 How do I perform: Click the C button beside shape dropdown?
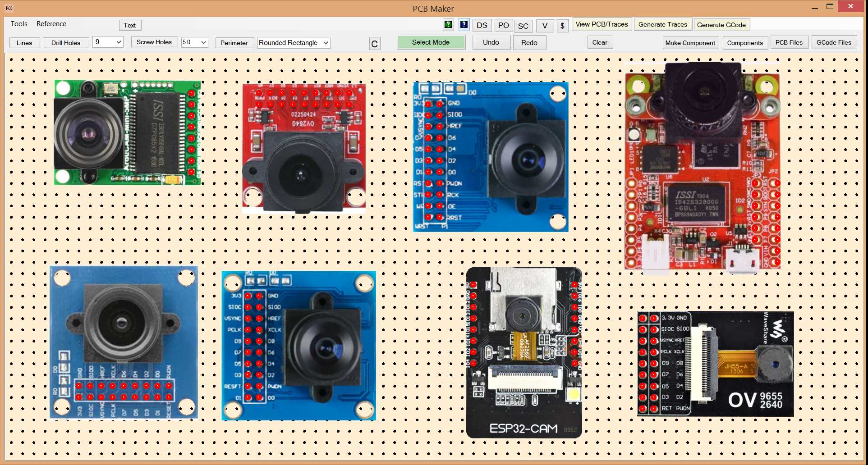pos(374,44)
